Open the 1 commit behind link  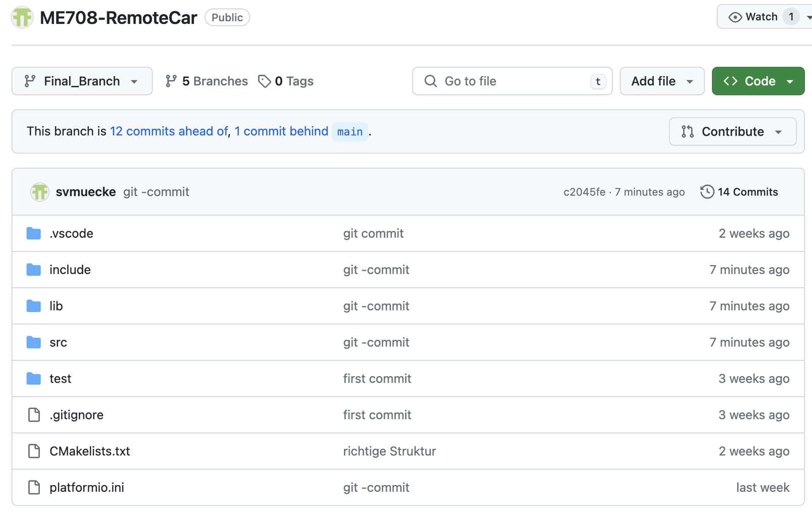click(x=281, y=131)
